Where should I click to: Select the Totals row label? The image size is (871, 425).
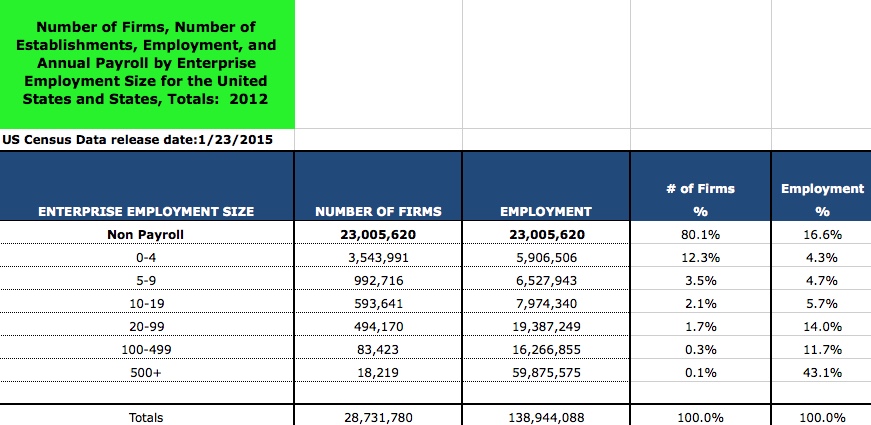[146, 417]
